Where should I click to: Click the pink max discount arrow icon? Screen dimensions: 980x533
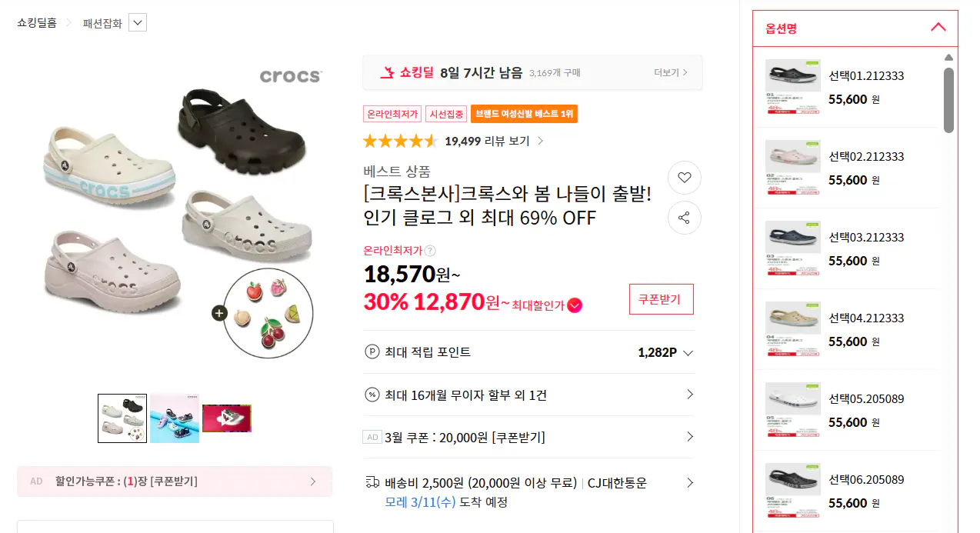click(x=575, y=305)
